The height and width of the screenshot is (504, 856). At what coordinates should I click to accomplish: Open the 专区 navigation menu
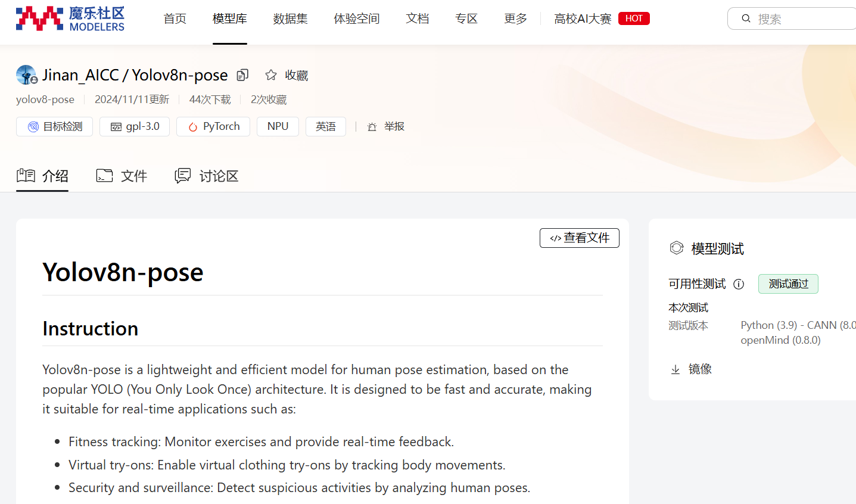[466, 18]
